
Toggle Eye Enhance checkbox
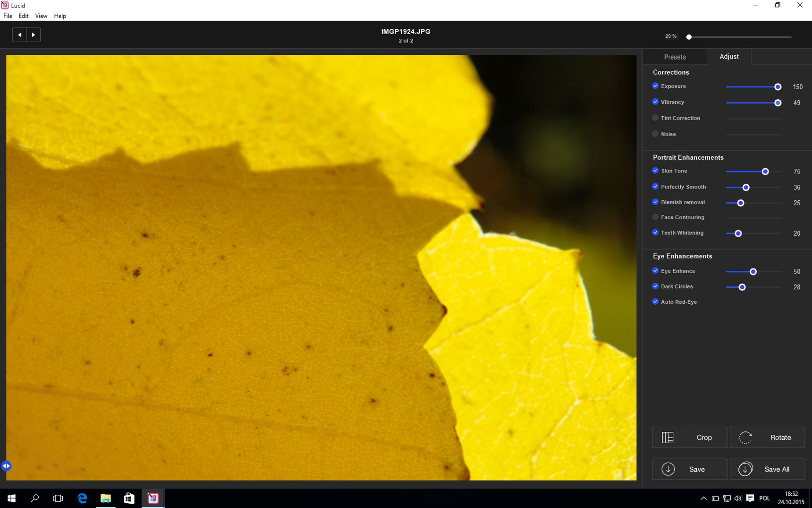[x=655, y=271]
